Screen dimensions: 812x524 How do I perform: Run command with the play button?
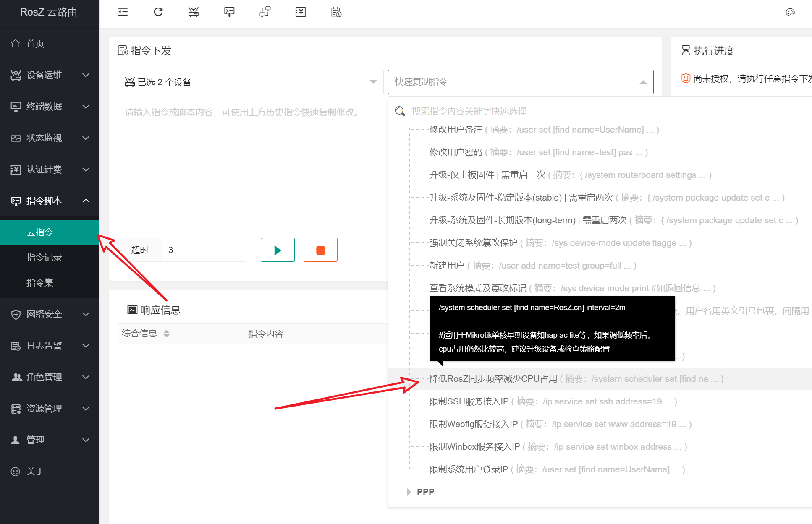(x=278, y=250)
